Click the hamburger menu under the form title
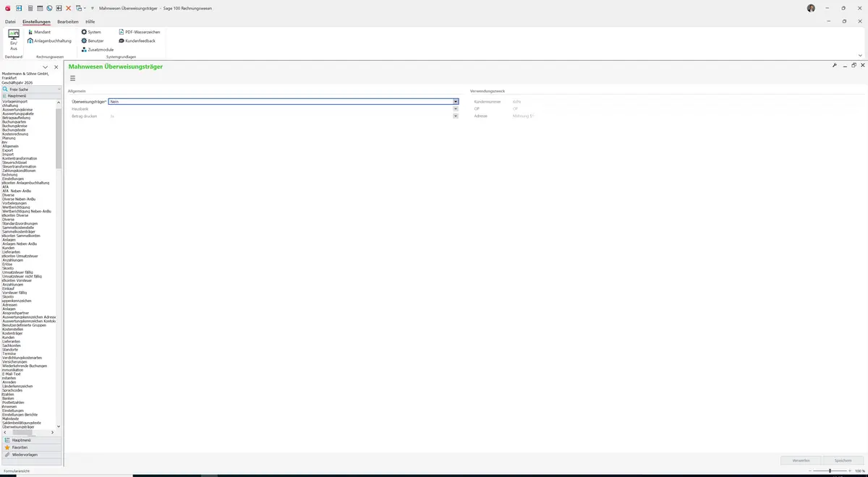The height and width of the screenshot is (477, 868). pyautogui.click(x=72, y=78)
